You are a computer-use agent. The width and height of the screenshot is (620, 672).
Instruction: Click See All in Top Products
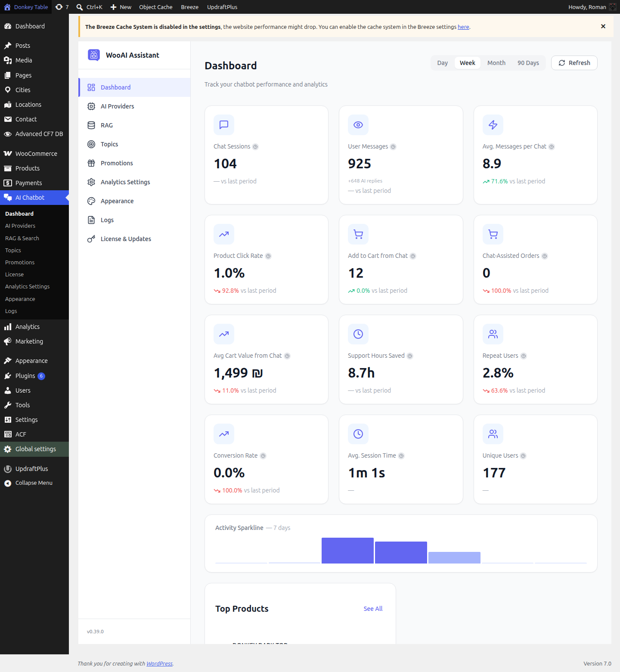click(x=373, y=609)
